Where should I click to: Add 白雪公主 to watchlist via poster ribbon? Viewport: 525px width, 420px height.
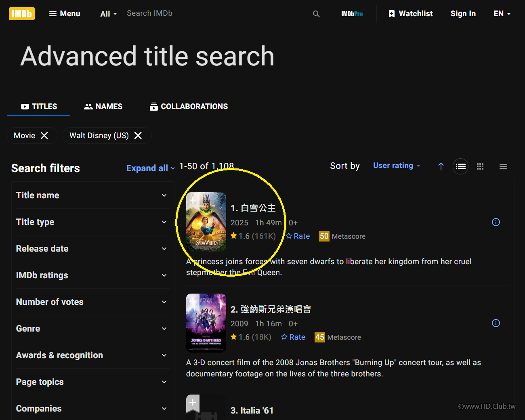coord(193,200)
